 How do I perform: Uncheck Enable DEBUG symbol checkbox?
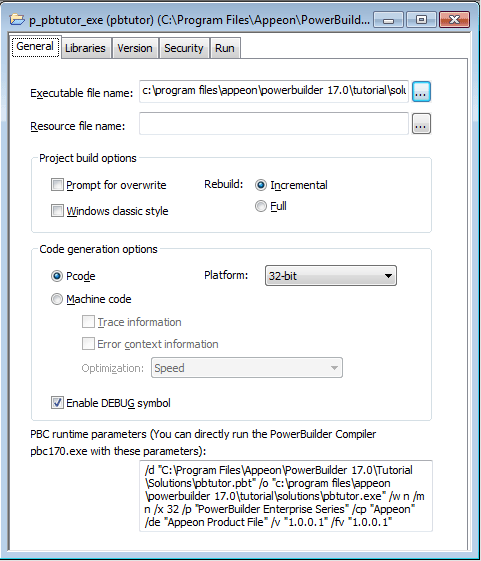[x=57, y=403]
